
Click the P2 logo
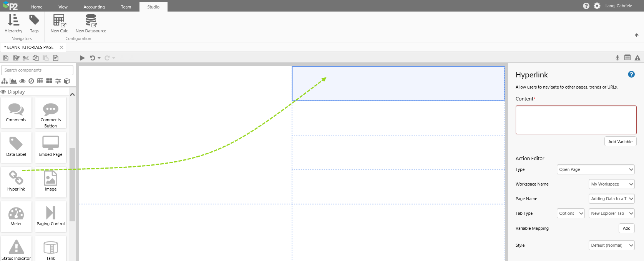pos(10,6)
